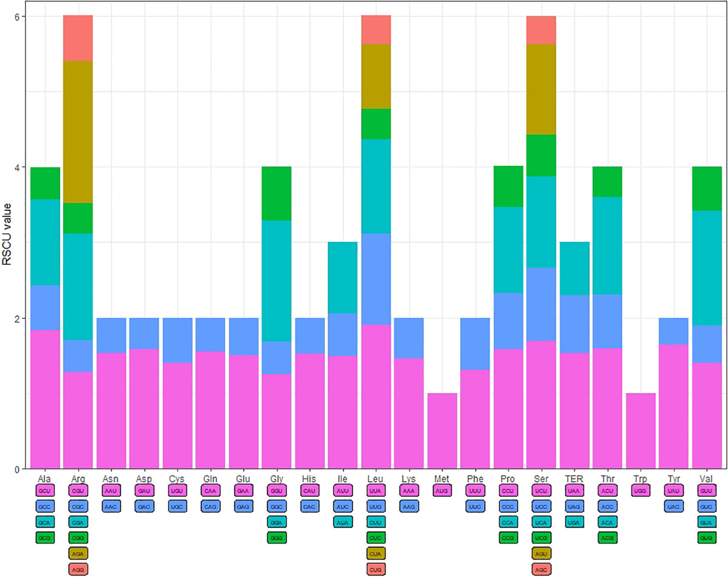
Task: Click the green segment of Gly bar
Action: tap(277, 193)
